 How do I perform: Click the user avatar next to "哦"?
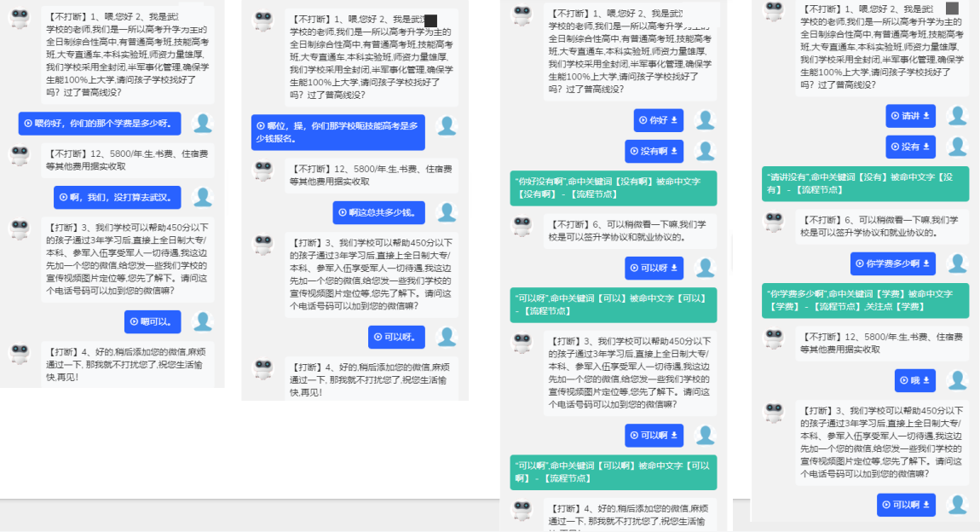pos(957,380)
